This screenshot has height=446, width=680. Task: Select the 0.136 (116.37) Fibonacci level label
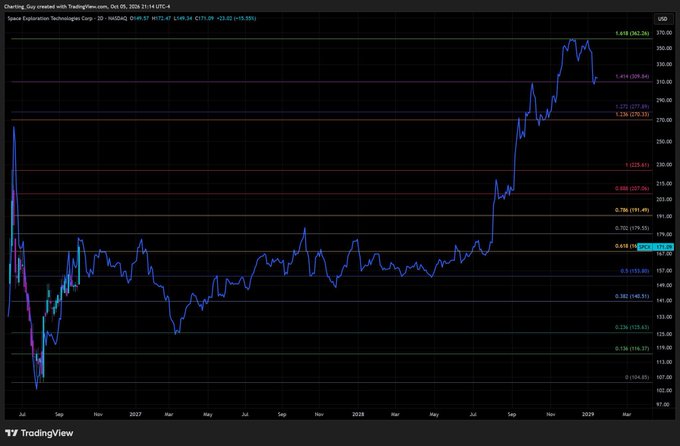pos(632,348)
